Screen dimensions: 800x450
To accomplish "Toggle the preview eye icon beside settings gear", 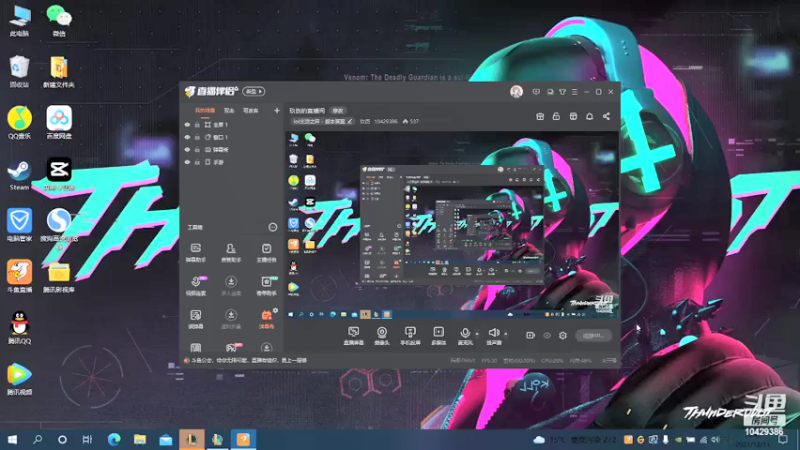I will coord(547,335).
